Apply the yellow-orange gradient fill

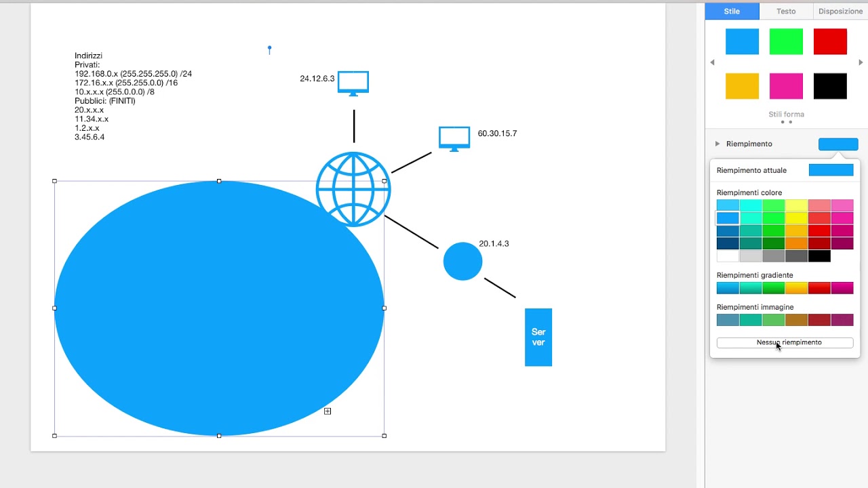tap(797, 288)
